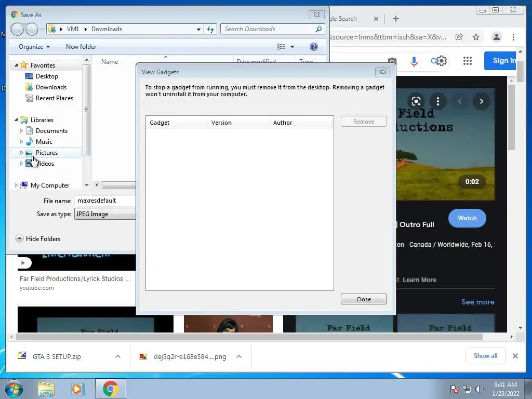Screen dimensions: 532x399
Task: Open the Save As help icon
Action: coord(314,47)
